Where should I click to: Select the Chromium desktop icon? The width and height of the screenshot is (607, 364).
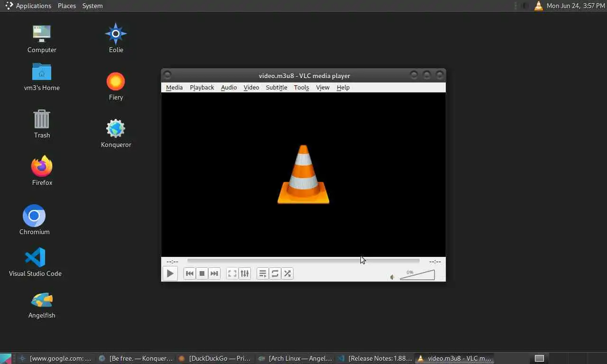click(x=34, y=219)
